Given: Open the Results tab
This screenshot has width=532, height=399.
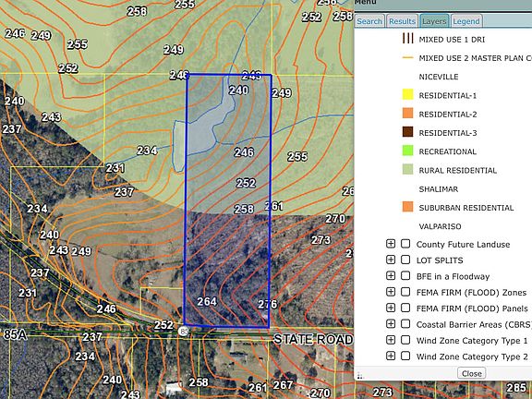Looking at the screenshot, I should pyautogui.click(x=402, y=21).
